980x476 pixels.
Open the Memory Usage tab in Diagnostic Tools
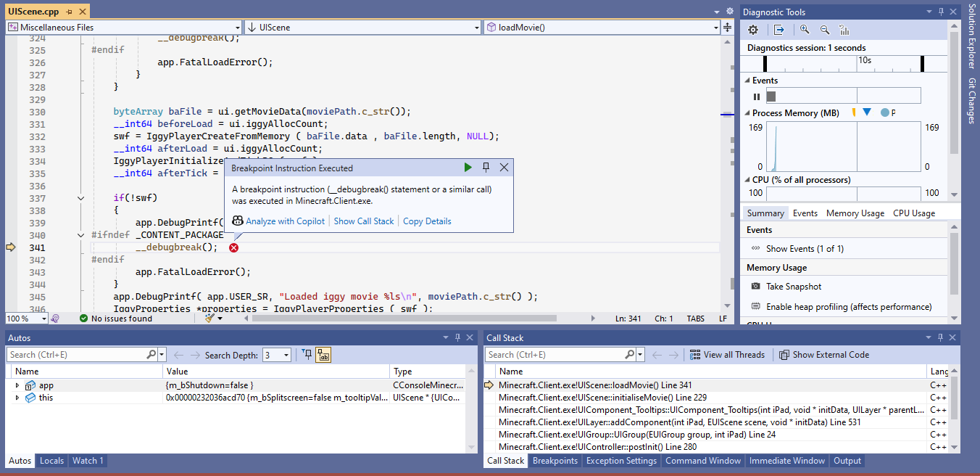coord(855,213)
